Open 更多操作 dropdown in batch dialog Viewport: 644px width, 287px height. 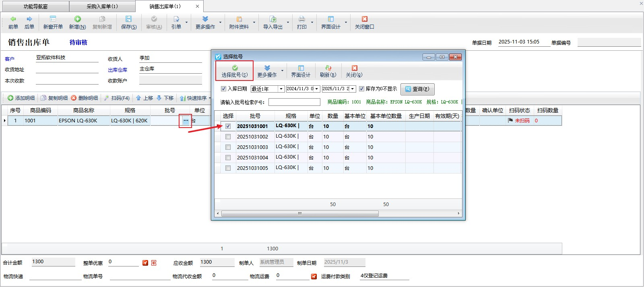(282, 71)
